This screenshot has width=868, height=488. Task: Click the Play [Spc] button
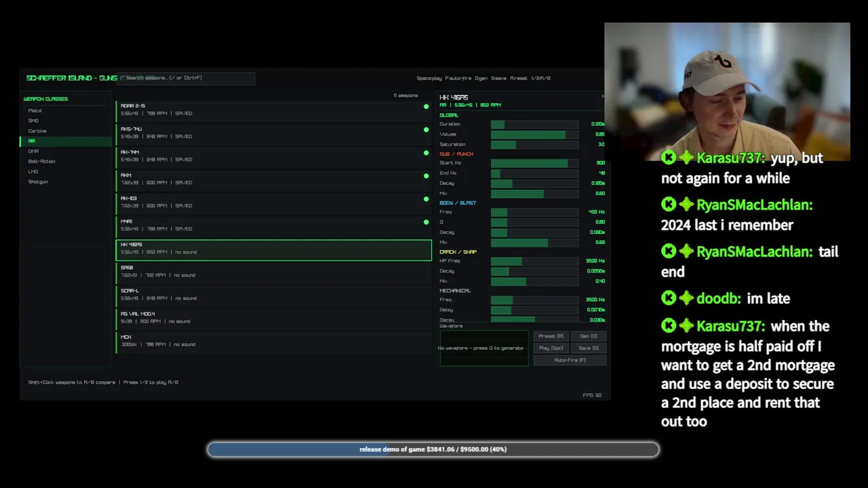tap(551, 348)
